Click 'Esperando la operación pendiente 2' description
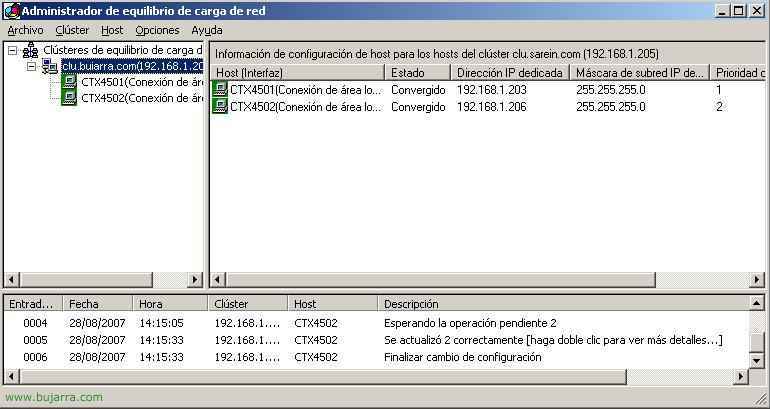770x409 pixels. click(x=470, y=323)
